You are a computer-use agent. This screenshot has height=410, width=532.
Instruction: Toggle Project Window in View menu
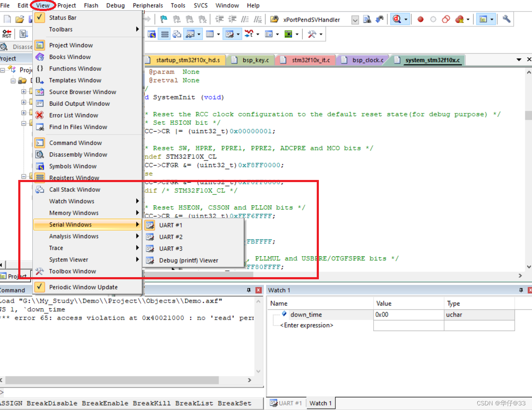tap(87, 45)
